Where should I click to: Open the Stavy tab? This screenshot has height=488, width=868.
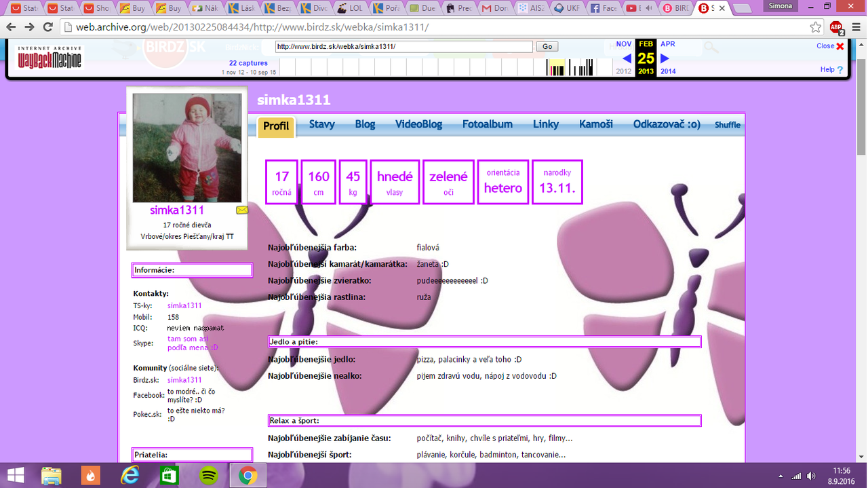click(322, 124)
